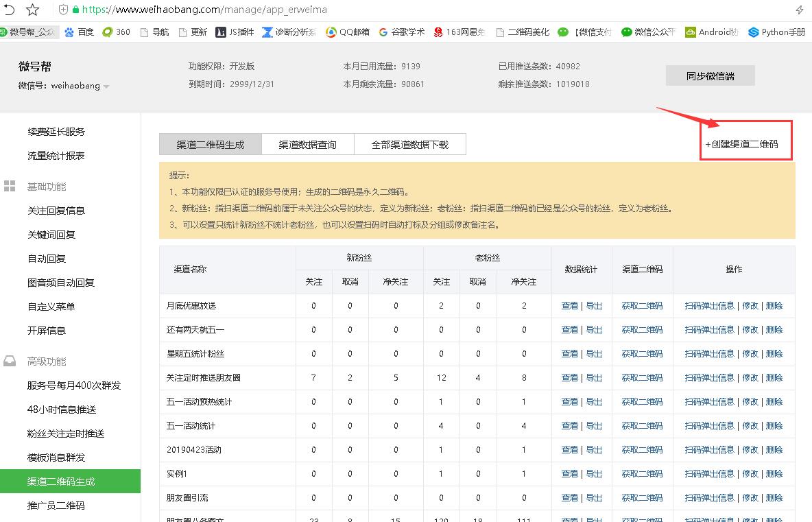Open the Android bookmark

point(712,32)
